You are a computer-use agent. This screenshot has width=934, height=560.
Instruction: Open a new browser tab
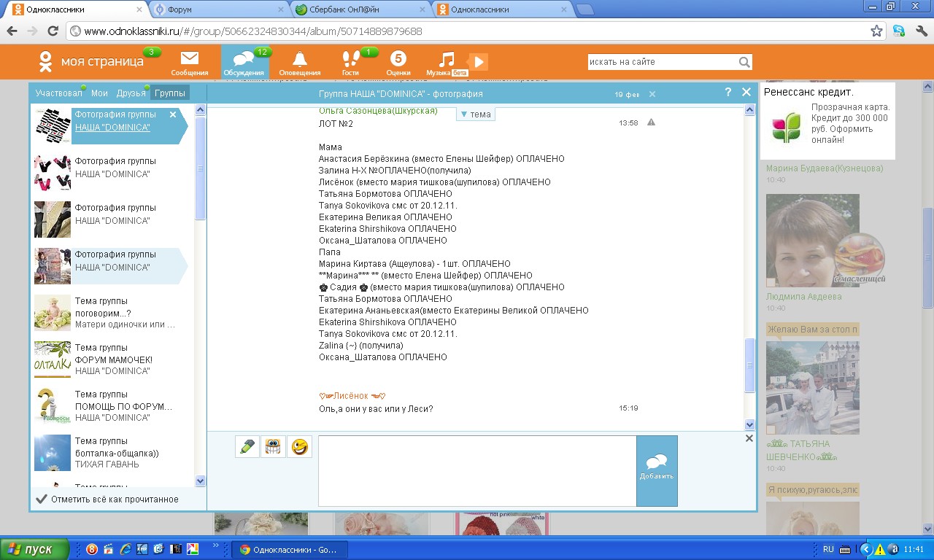[x=584, y=9]
